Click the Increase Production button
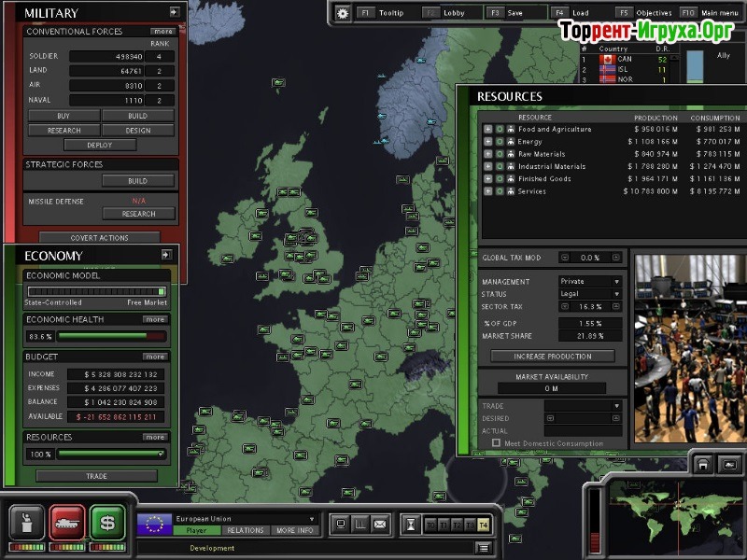This screenshot has width=747, height=560. coord(552,357)
